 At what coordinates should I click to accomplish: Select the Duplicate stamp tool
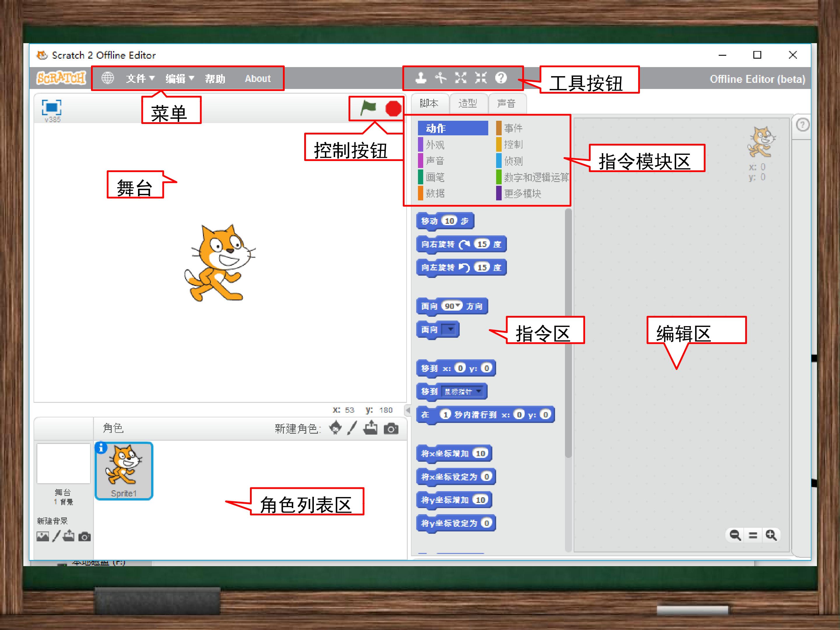coord(421,78)
